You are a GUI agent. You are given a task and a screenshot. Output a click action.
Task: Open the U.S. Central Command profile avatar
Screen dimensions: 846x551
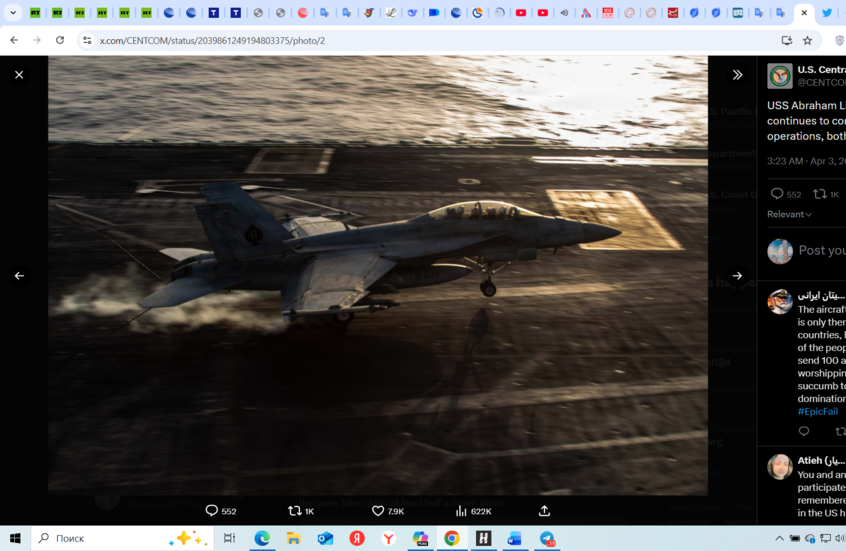pyautogui.click(x=780, y=76)
